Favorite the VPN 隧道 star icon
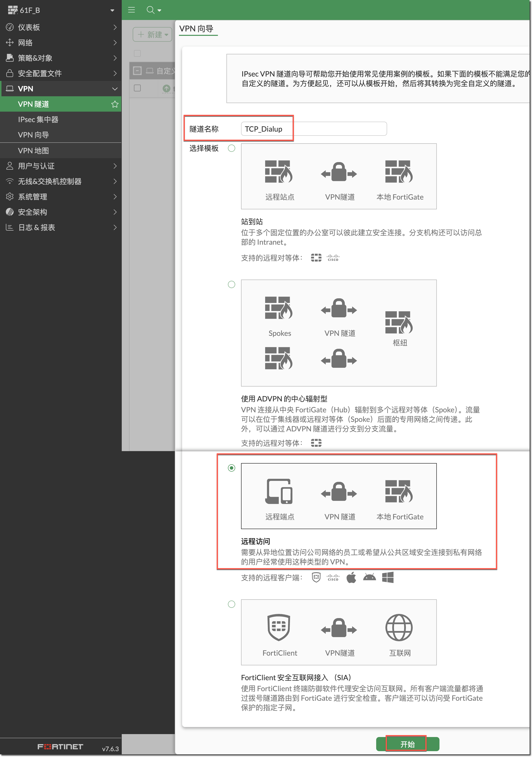Screen dimensions: 532x757 coord(115,104)
